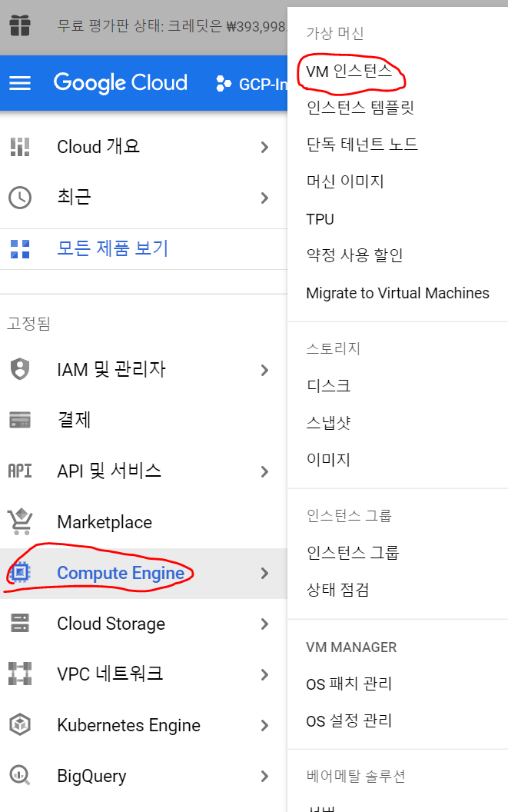Open 이미지 under 스토리지
This screenshot has width=508, height=812.
tap(328, 459)
